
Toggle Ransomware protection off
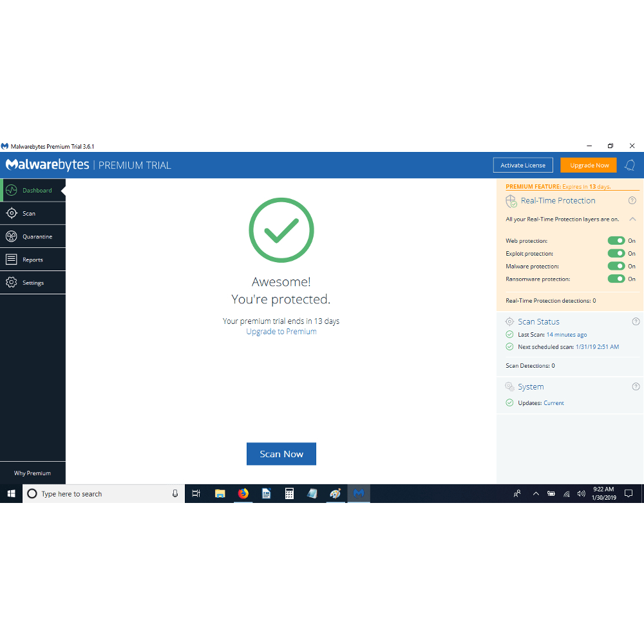pyautogui.click(x=616, y=279)
